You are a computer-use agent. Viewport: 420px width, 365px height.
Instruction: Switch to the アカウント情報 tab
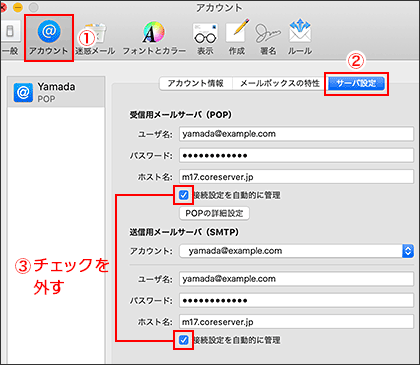coord(196,83)
